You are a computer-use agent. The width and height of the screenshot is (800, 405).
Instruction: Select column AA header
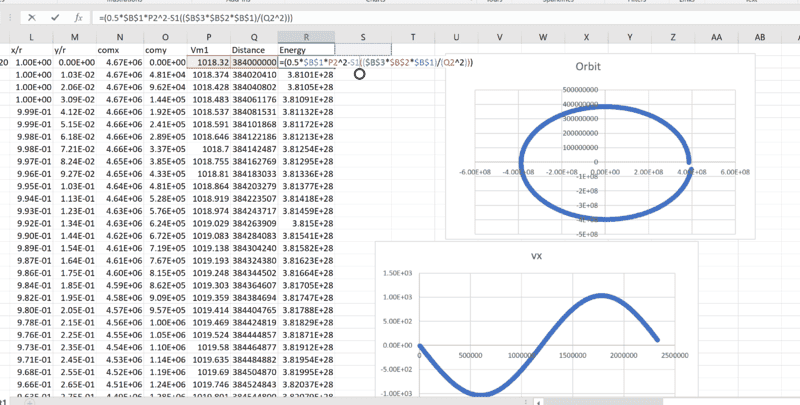[x=716, y=37]
